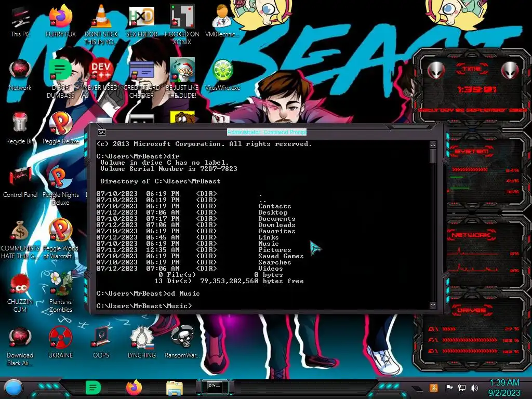Click the Command Prompt scroll down arrow
This screenshot has height=399, width=532.
tap(433, 305)
